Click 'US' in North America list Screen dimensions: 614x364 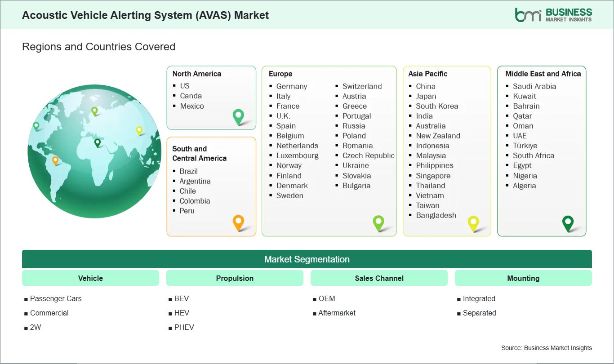tap(185, 86)
